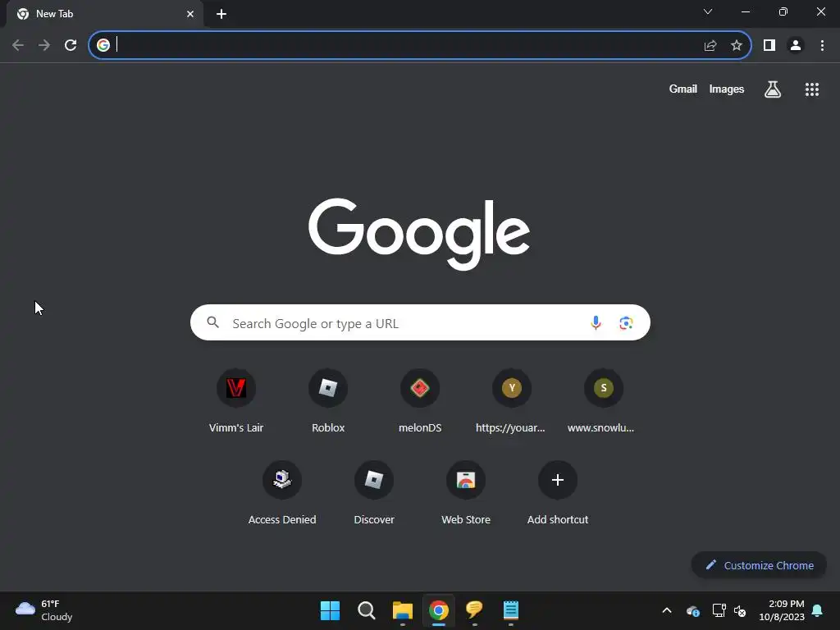Select the New Tab tab
The height and width of the screenshot is (630, 840).
click(x=104, y=14)
